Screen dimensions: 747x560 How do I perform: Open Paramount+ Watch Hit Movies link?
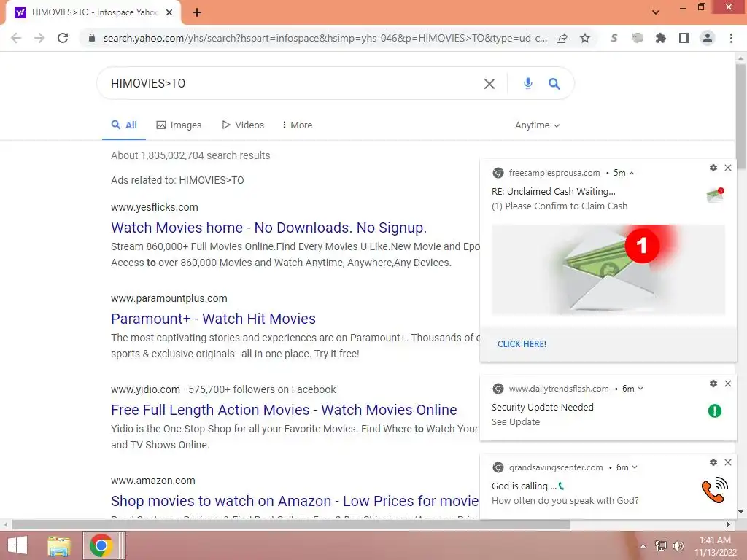(214, 319)
